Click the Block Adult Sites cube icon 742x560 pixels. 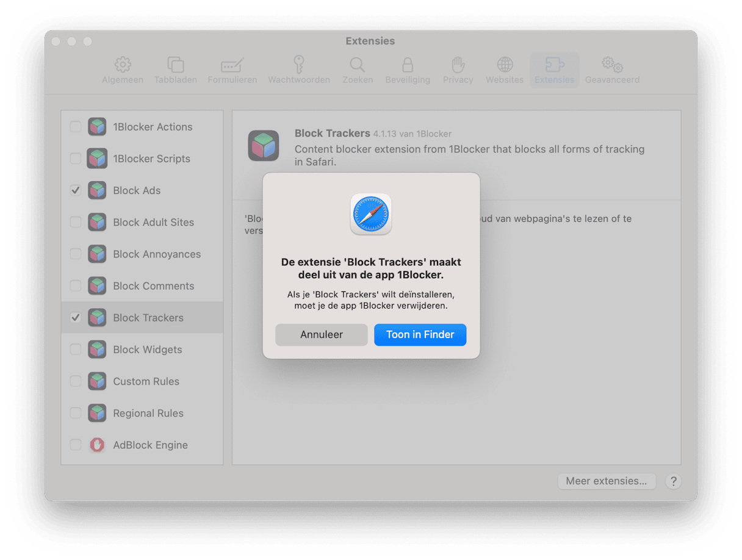97,222
